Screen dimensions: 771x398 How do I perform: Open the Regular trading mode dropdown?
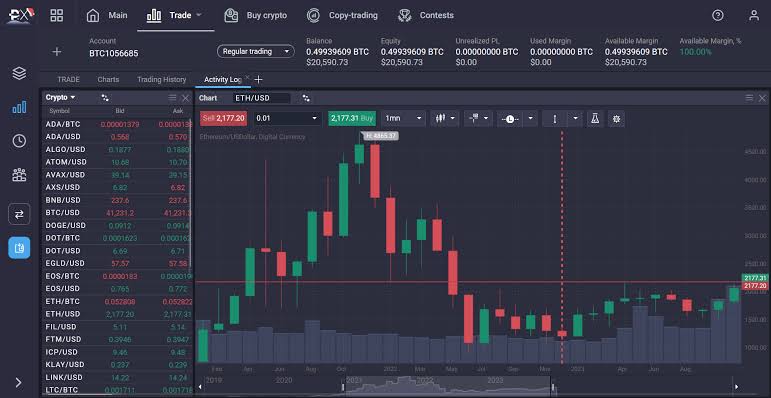256,51
